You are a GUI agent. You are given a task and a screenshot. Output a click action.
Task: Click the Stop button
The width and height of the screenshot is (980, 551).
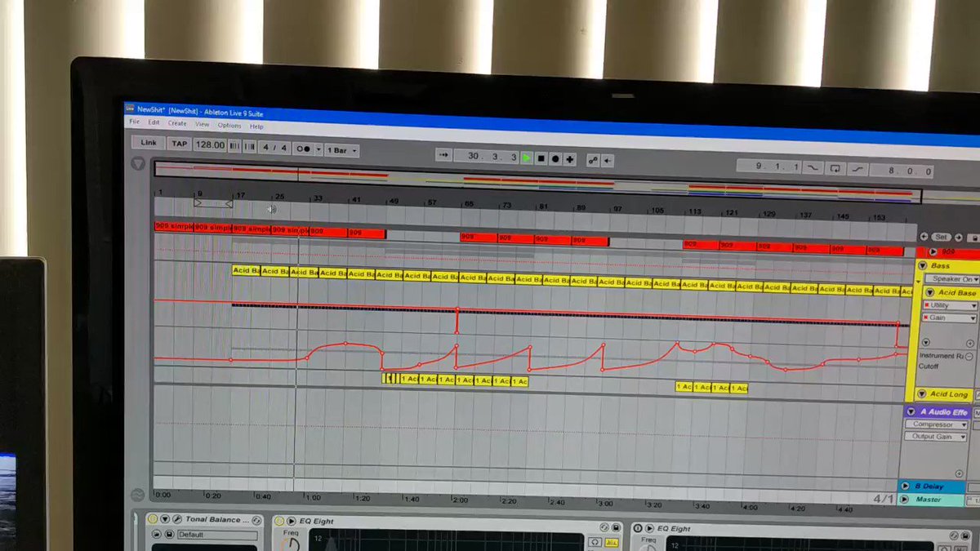(541, 158)
